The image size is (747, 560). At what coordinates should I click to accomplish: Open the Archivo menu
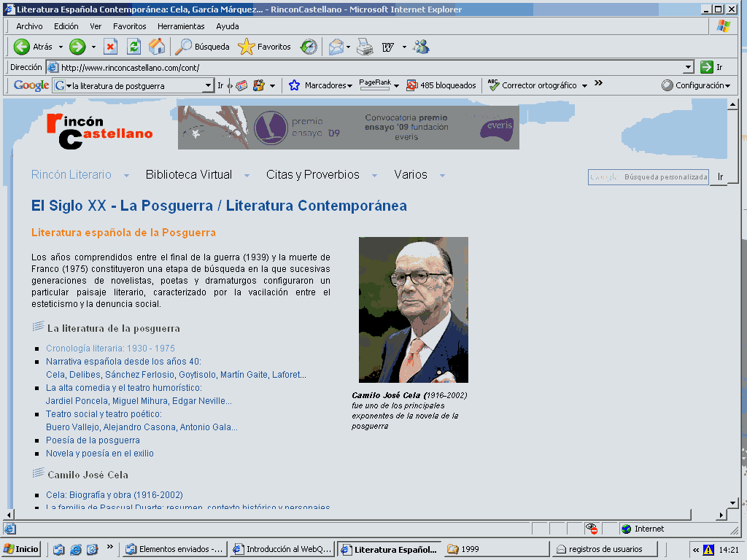(x=29, y=26)
